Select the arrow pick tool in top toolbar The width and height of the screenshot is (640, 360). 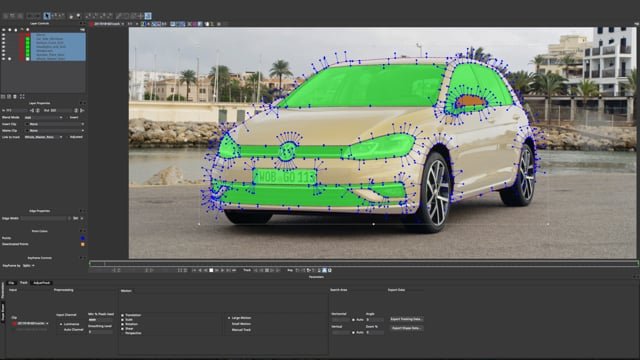tap(47, 16)
